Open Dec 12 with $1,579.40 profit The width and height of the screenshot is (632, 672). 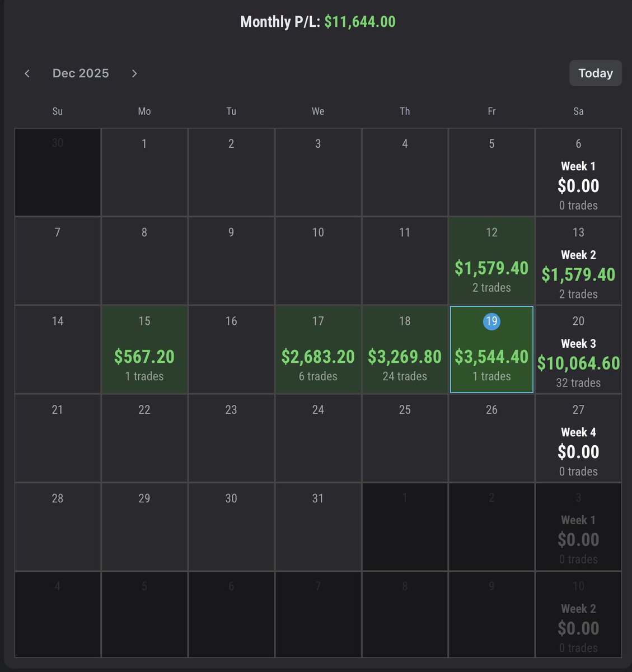491,261
